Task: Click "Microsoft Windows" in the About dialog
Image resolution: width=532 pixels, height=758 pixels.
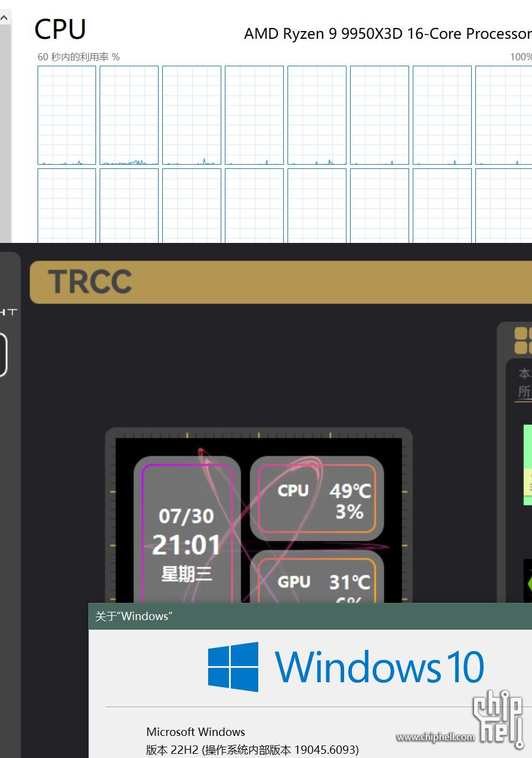Action: tap(196, 732)
